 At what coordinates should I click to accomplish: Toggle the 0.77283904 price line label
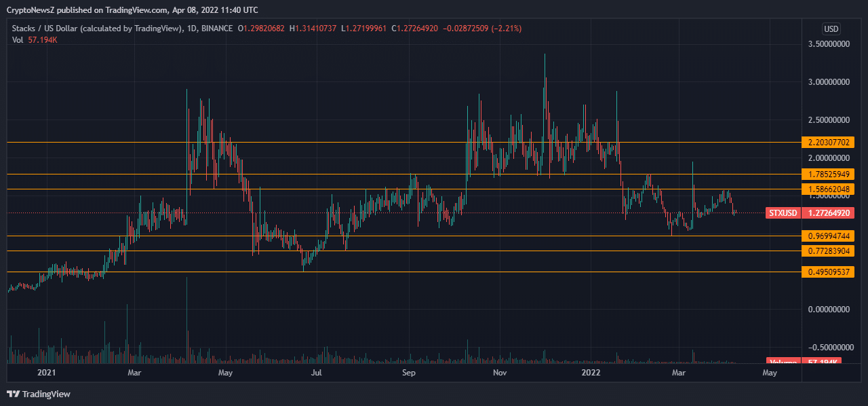827,251
